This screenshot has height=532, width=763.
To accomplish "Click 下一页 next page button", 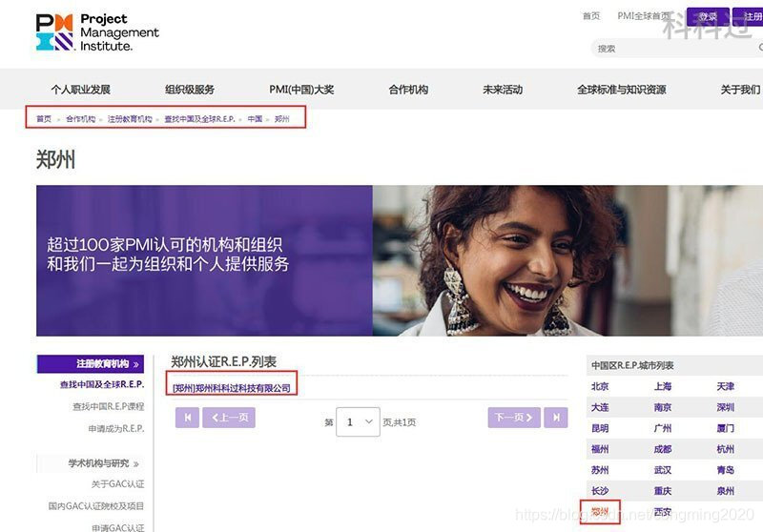I will [514, 418].
